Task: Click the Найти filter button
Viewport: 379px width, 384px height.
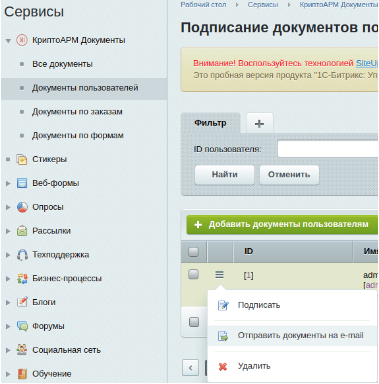Action: click(x=225, y=175)
